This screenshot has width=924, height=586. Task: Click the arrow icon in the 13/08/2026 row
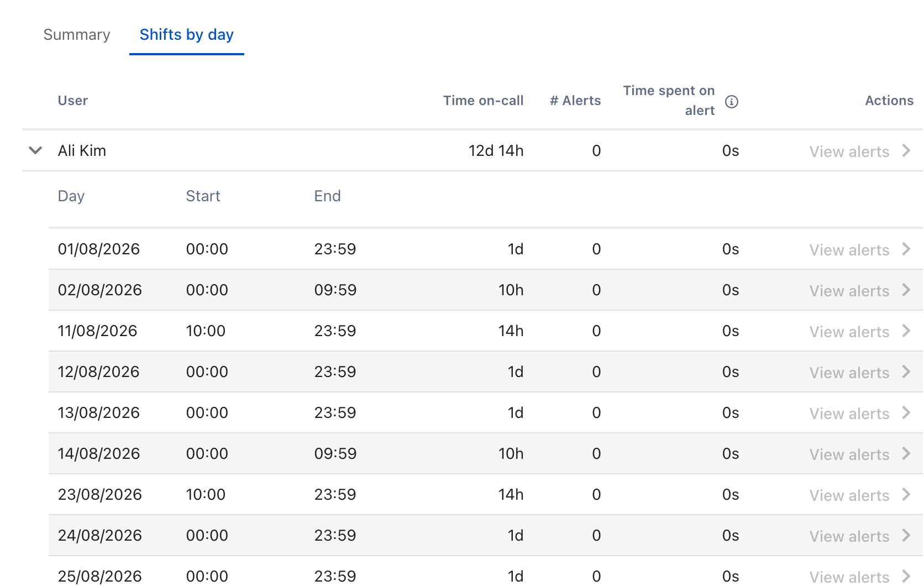point(906,412)
